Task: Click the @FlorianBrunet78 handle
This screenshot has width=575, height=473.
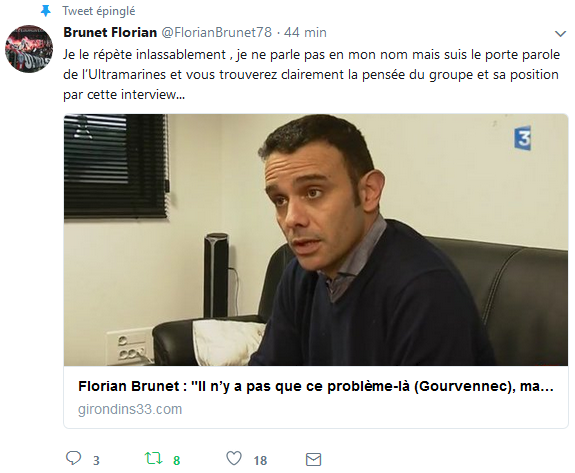Action: [217, 32]
